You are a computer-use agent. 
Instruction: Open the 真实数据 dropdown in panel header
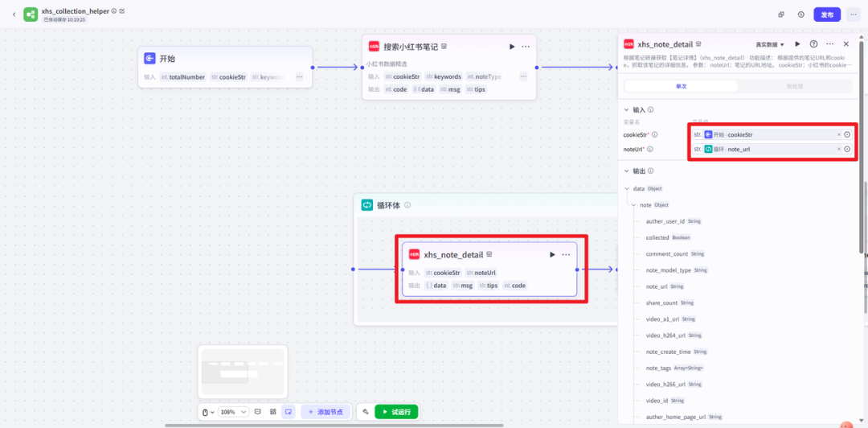770,44
